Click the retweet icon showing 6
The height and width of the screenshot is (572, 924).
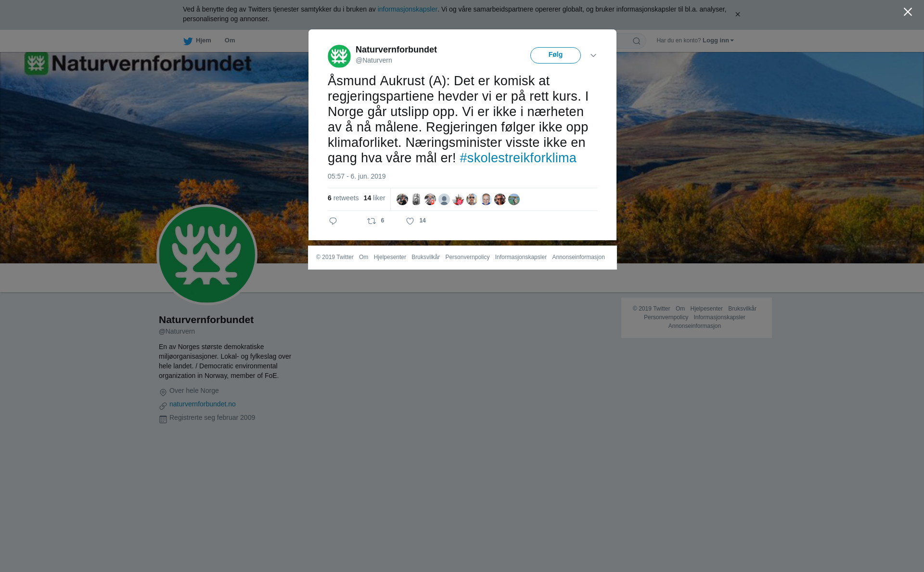click(x=372, y=221)
